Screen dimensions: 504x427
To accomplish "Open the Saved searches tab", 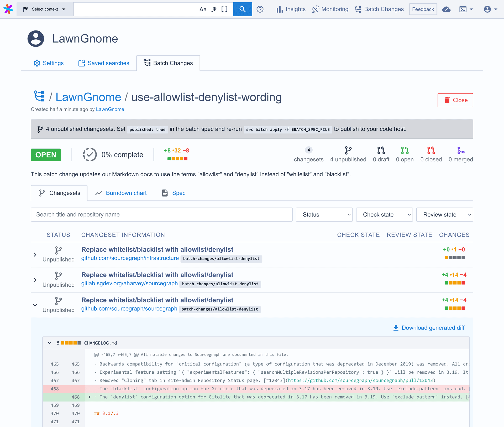I will pyautogui.click(x=104, y=63).
